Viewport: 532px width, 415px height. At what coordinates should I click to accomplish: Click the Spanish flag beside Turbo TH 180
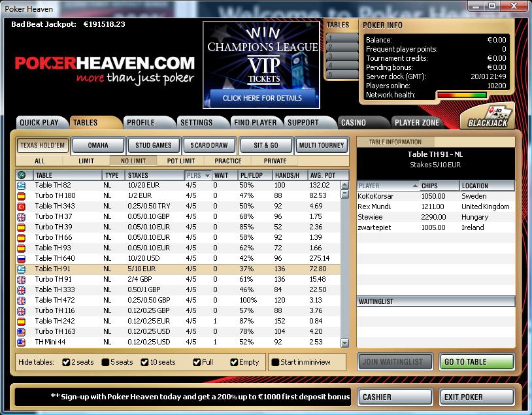[21, 196]
